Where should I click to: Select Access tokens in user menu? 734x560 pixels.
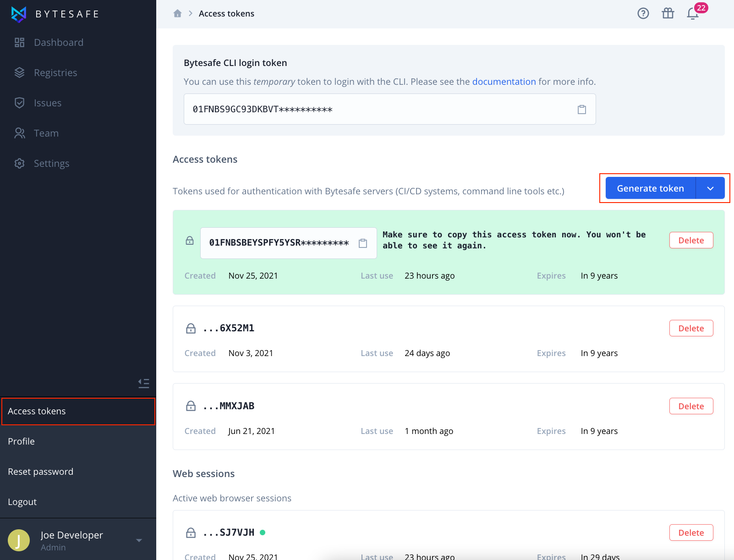pyautogui.click(x=78, y=412)
